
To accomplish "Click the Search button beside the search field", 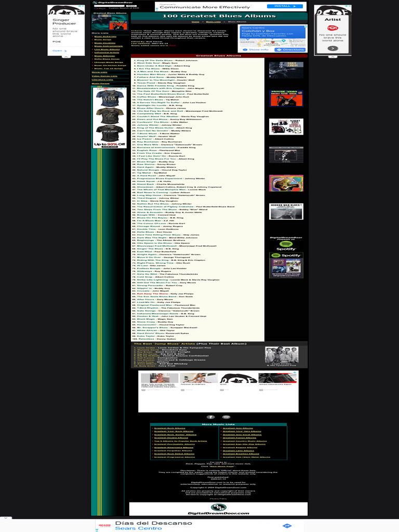I will tap(130, 6).
